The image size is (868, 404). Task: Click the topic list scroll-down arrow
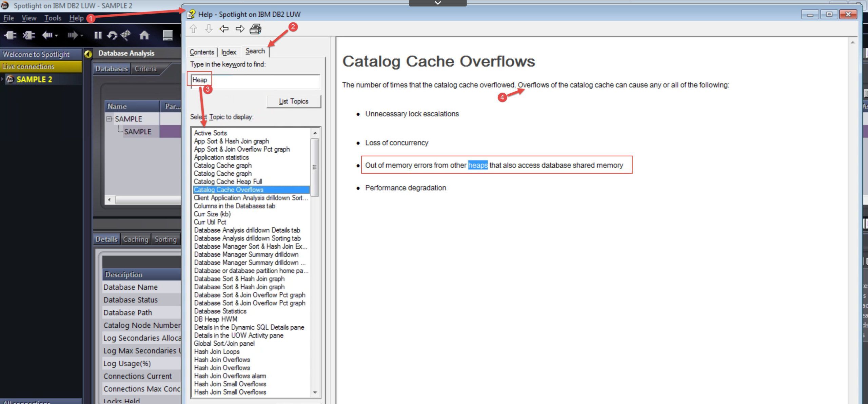point(315,392)
